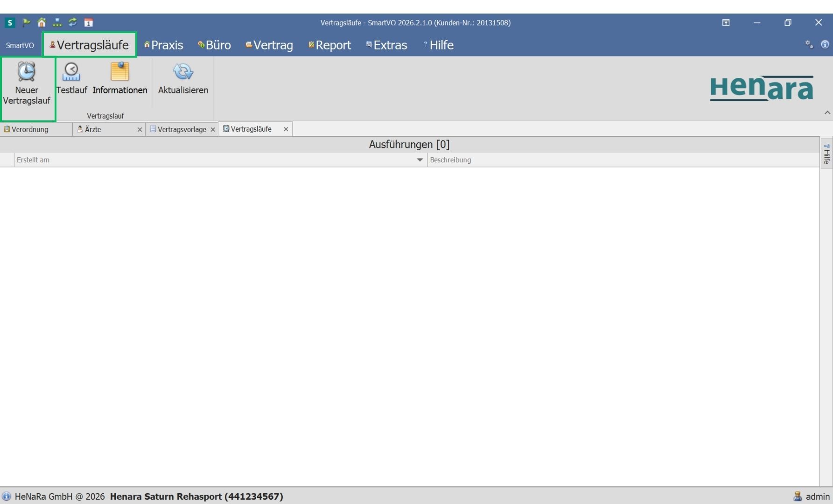Switch to the Vertrag ribbon tab

(269, 45)
